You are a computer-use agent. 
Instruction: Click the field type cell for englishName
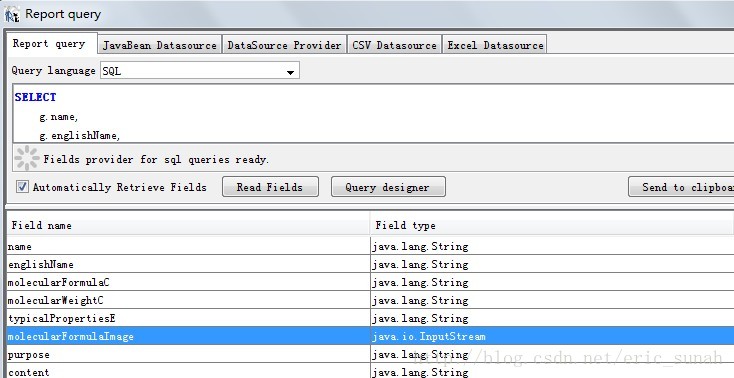(552, 264)
